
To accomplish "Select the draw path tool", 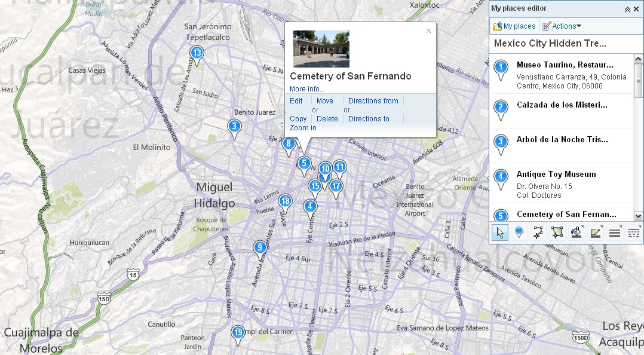I will point(538,233).
